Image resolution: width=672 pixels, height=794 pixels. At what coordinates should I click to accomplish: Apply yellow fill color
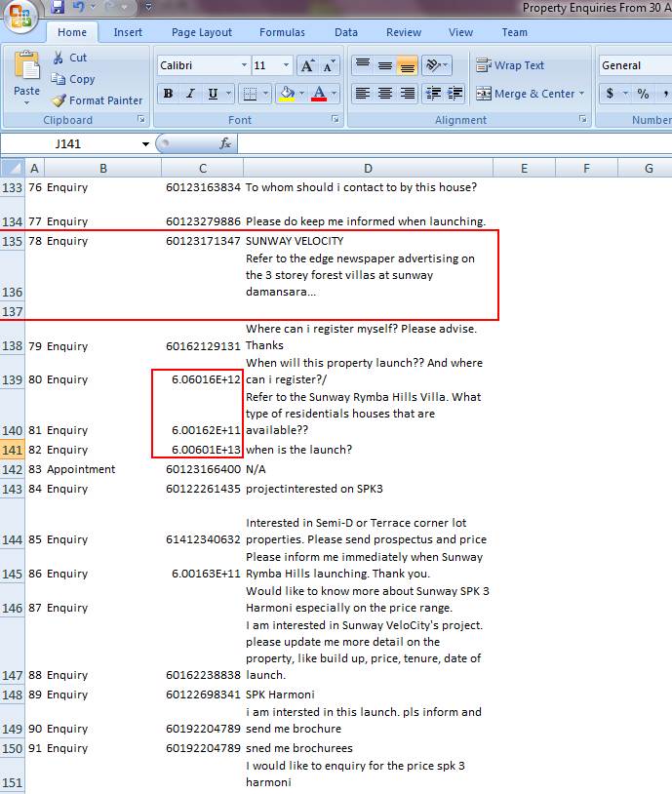[x=287, y=94]
